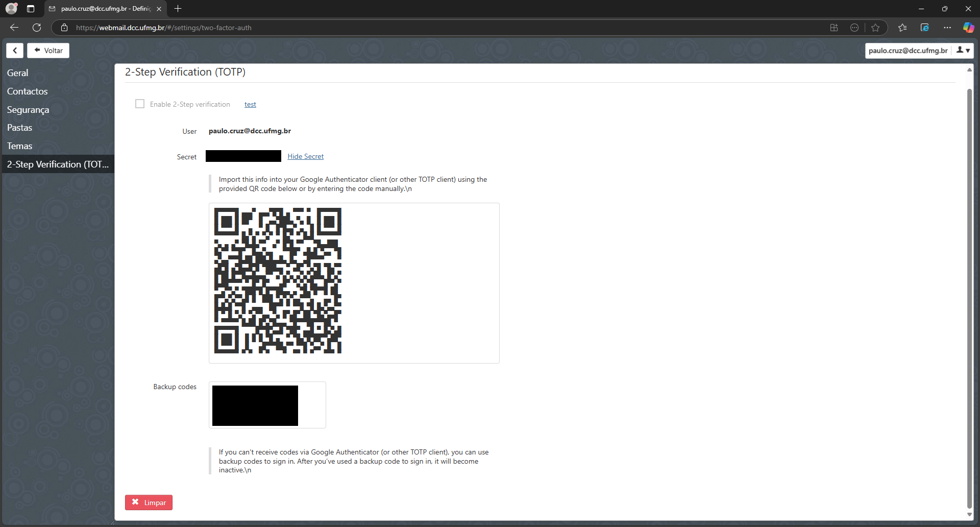The image size is (980, 527).
Task: Click the browser refresh icon
Action: pos(37,28)
